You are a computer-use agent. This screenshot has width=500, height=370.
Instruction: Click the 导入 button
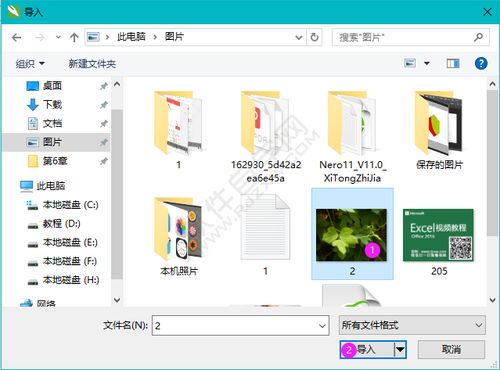[367, 350]
